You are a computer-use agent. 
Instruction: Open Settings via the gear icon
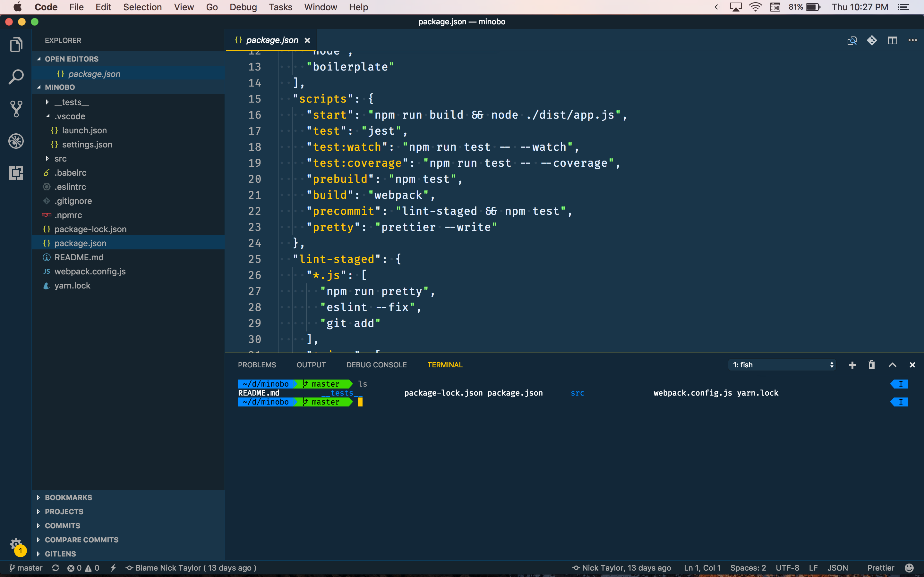coord(16,544)
